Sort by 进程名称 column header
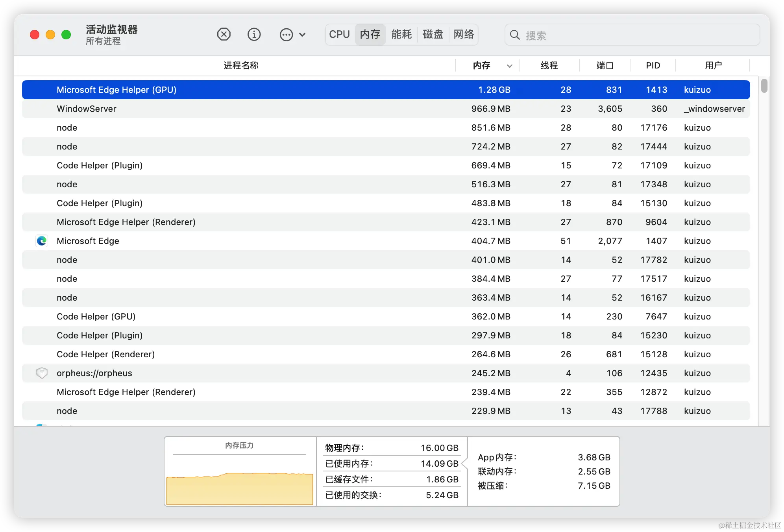Viewport: 784px width, 532px height. pos(241,66)
